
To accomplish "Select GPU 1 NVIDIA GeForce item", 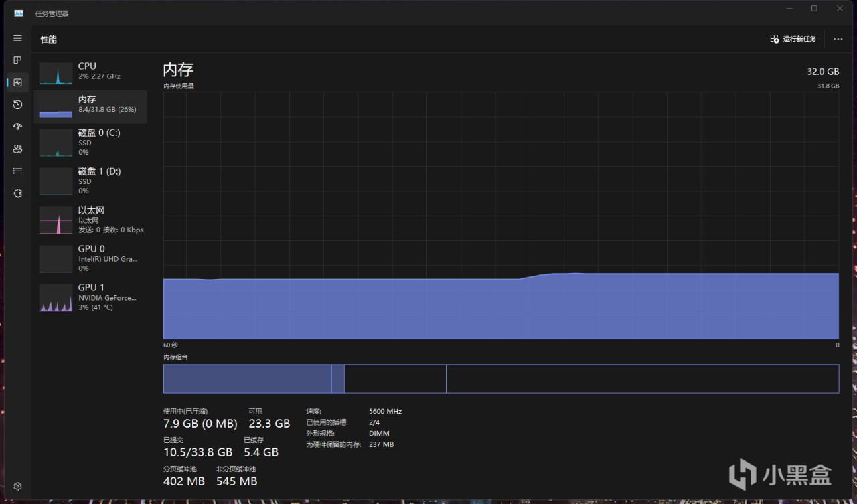I will click(x=90, y=297).
